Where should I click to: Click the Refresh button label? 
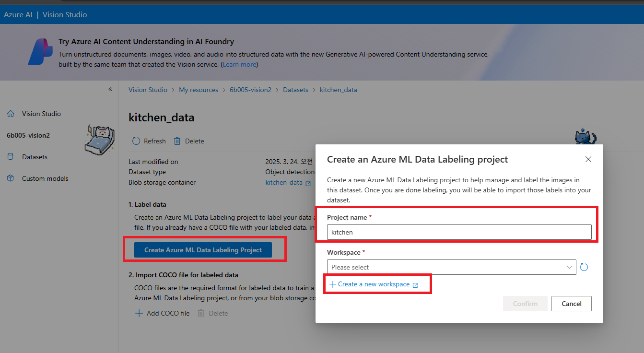[154, 141]
